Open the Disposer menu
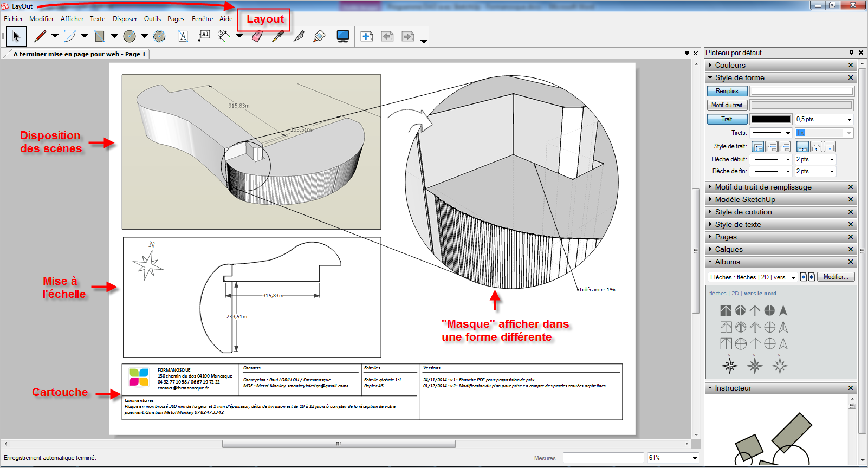868x468 pixels. click(125, 19)
